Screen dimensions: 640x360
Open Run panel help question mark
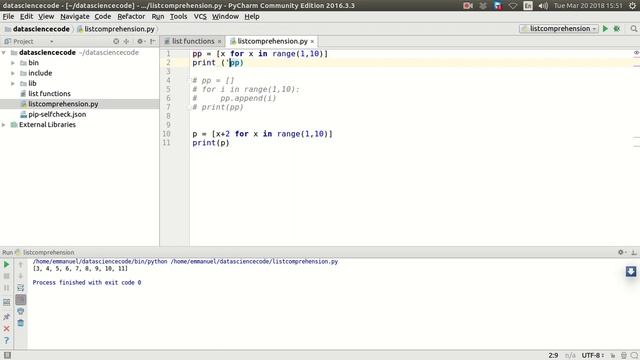7,340
